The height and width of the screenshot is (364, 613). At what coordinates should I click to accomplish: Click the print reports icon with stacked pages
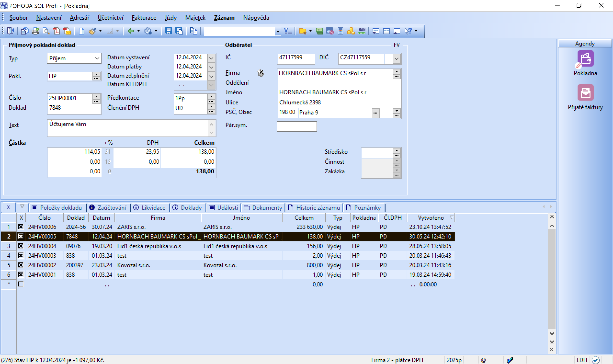[x=24, y=31]
